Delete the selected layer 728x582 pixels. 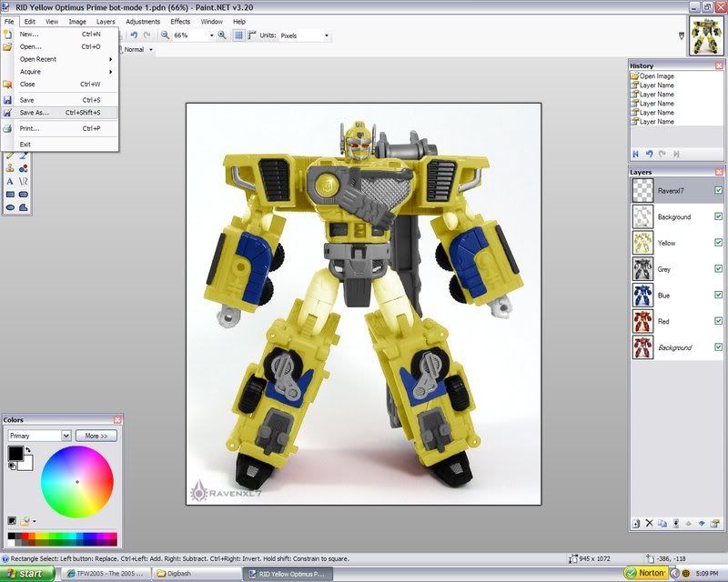coord(649,524)
